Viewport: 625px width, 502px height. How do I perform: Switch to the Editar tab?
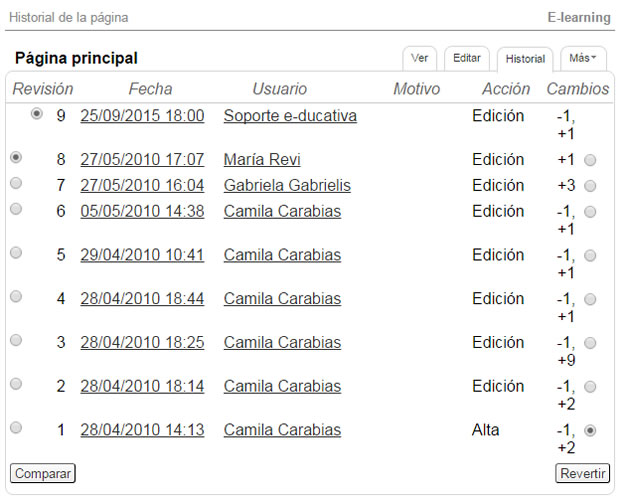467,58
